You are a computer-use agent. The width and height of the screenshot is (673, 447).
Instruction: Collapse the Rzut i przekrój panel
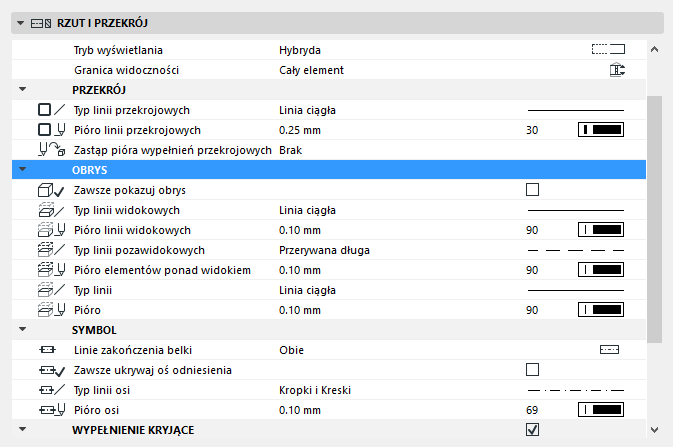coord(20,22)
